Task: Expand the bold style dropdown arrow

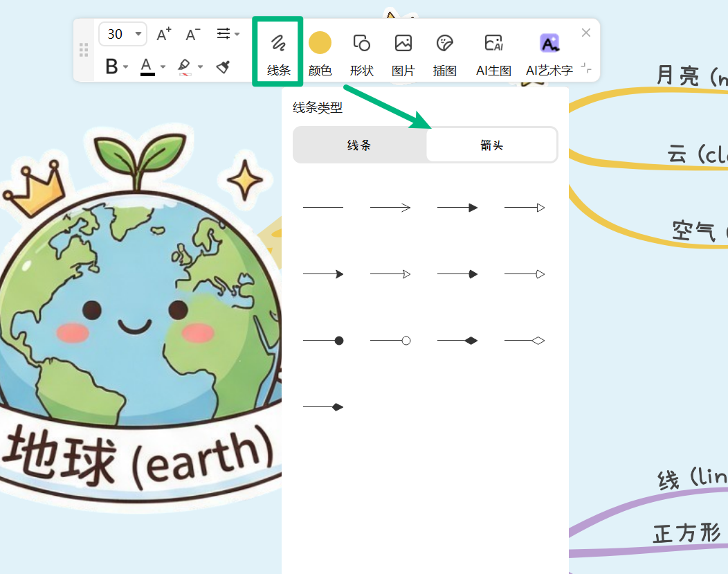Action: pos(126,67)
